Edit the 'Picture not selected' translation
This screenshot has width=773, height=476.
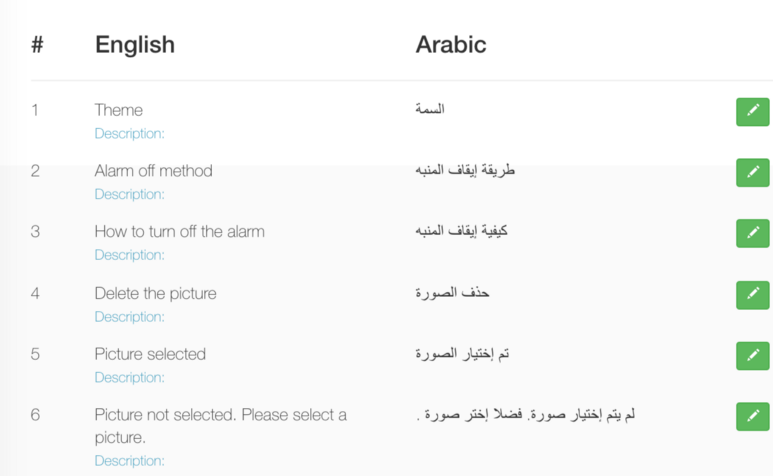752,416
